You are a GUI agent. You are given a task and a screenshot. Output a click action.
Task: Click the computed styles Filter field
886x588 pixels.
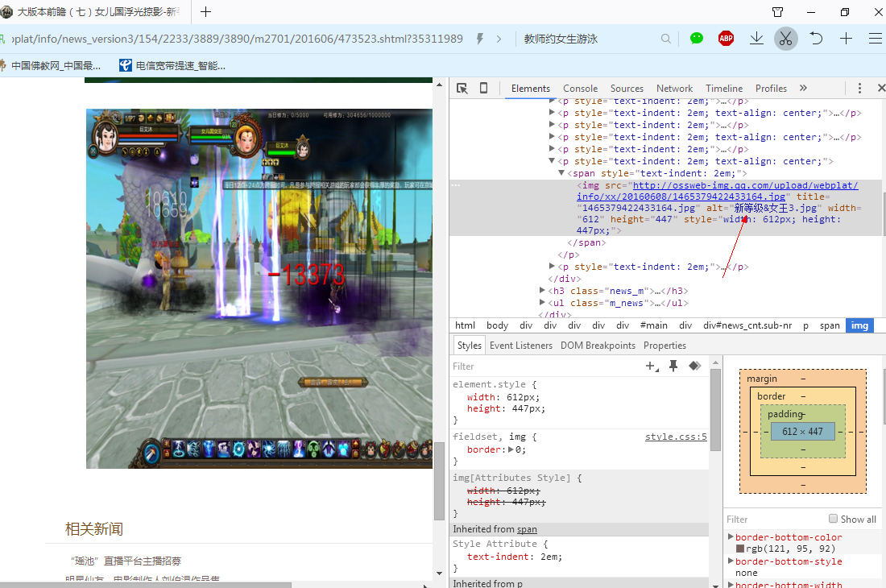click(x=774, y=519)
